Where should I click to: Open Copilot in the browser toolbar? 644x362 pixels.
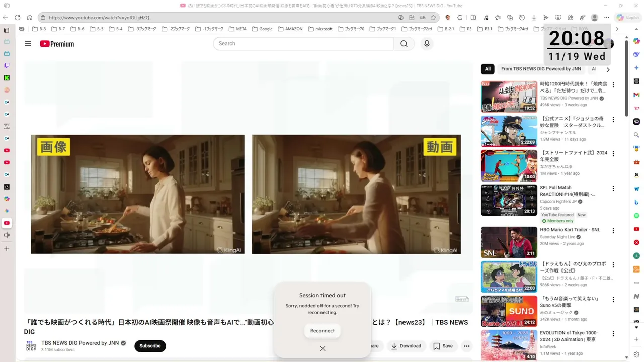coord(627,17)
